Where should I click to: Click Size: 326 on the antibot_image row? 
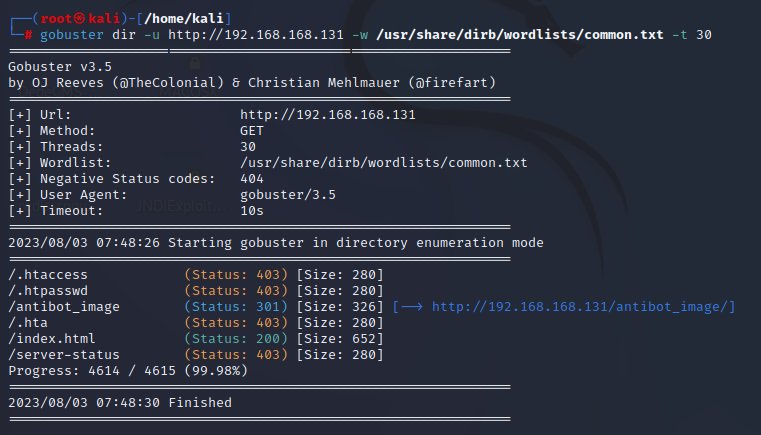click(340, 307)
